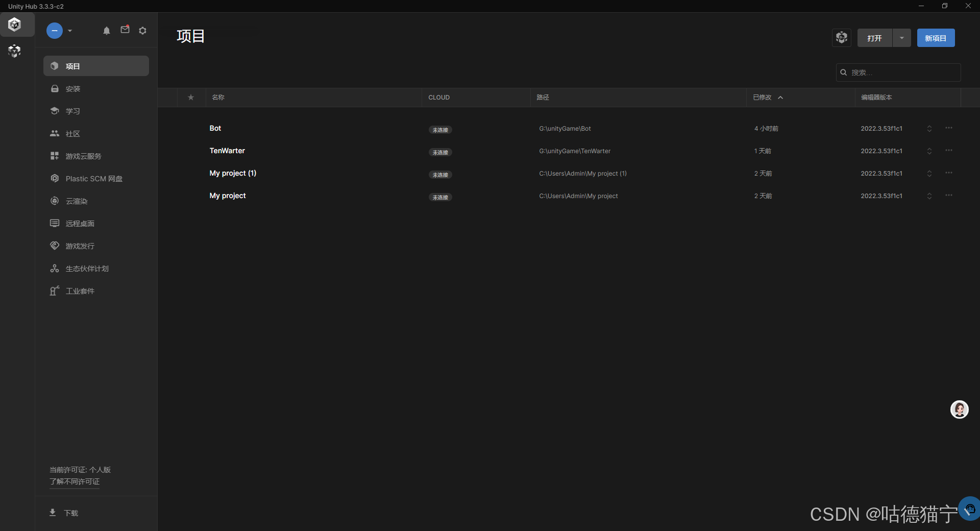Click the 打开 button

pos(875,38)
